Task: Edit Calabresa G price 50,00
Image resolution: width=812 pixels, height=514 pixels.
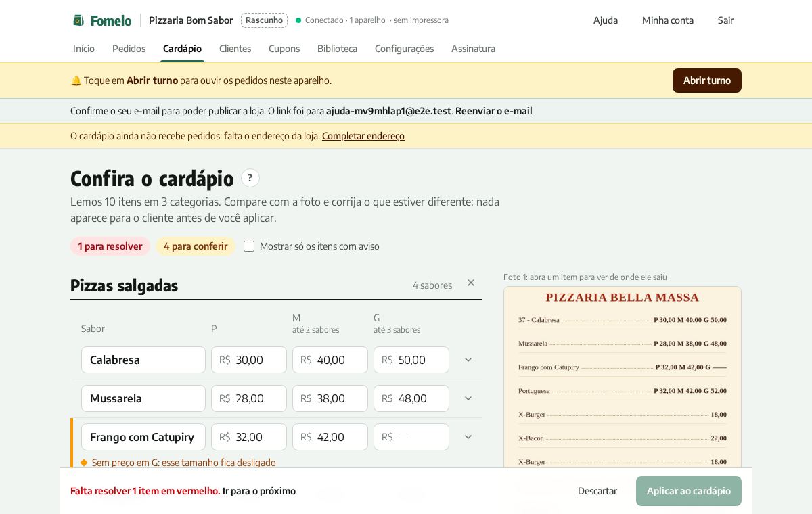Action: [x=411, y=360]
